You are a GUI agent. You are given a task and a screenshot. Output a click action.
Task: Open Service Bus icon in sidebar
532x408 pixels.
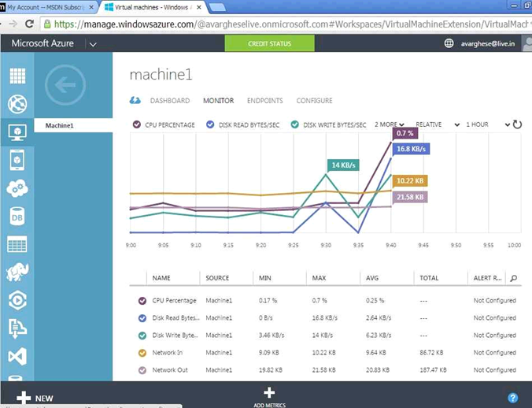[x=17, y=328]
